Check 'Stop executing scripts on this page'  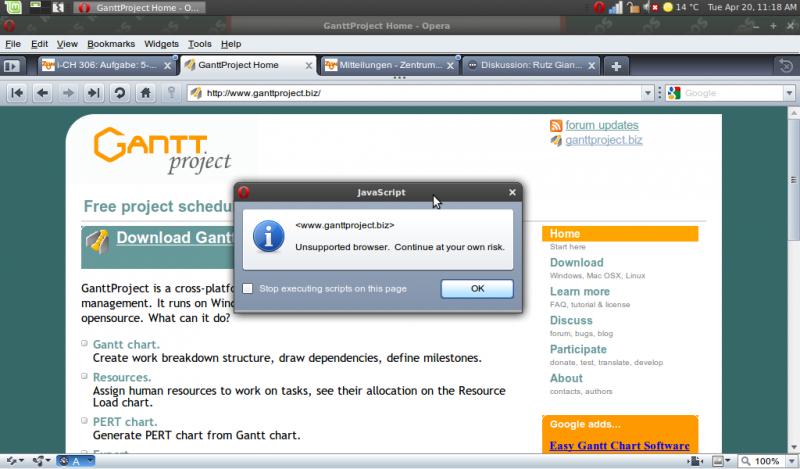tap(248, 289)
